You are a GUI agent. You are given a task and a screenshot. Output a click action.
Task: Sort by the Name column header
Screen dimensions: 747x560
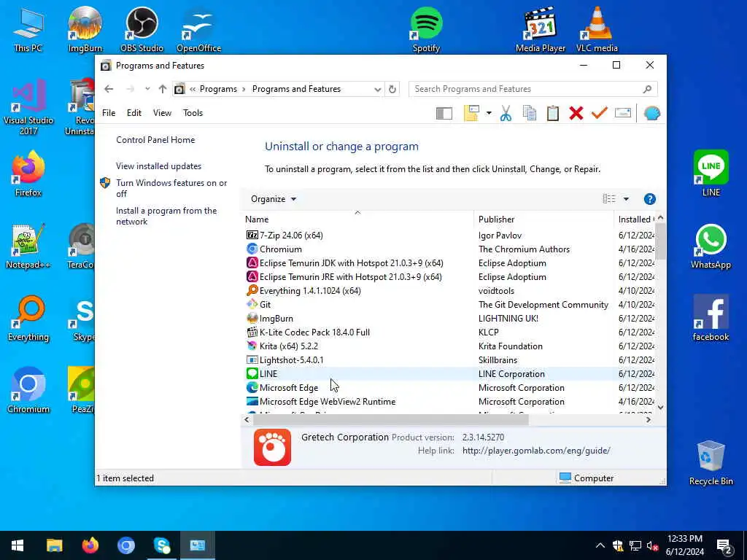(357, 219)
